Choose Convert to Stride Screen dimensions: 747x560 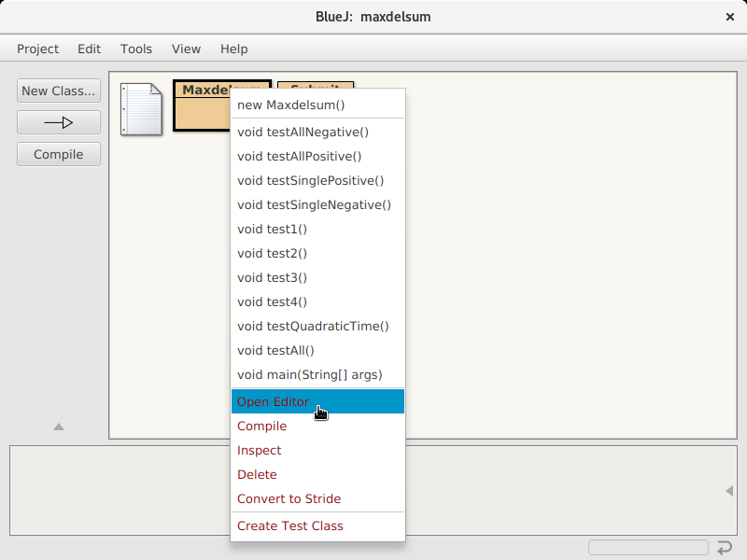click(317, 498)
